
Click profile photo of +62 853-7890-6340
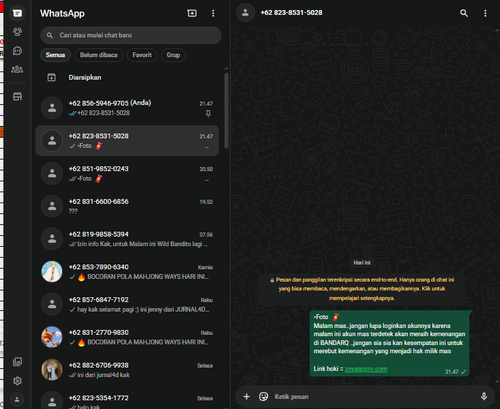click(52, 272)
